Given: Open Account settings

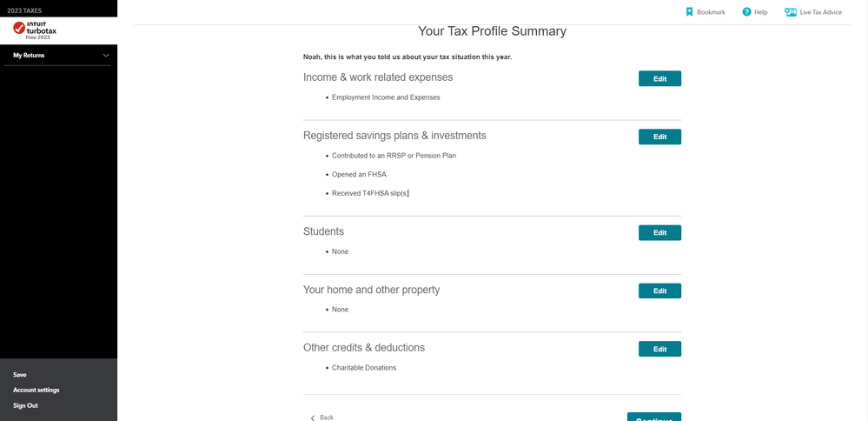Looking at the screenshot, I should click(36, 390).
